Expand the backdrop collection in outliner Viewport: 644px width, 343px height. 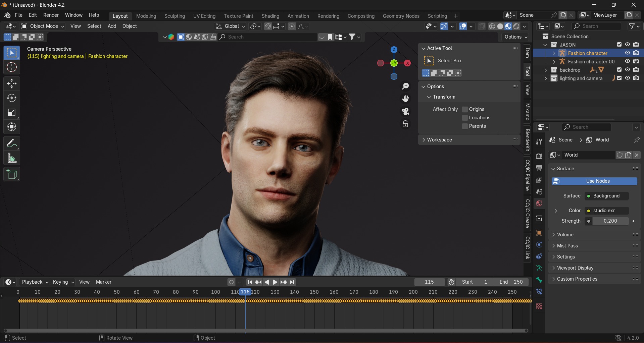(546, 70)
